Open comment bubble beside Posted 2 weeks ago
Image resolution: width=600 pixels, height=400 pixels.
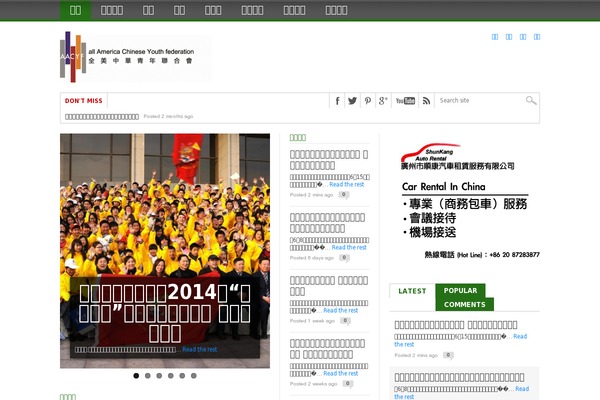[x=347, y=384]
